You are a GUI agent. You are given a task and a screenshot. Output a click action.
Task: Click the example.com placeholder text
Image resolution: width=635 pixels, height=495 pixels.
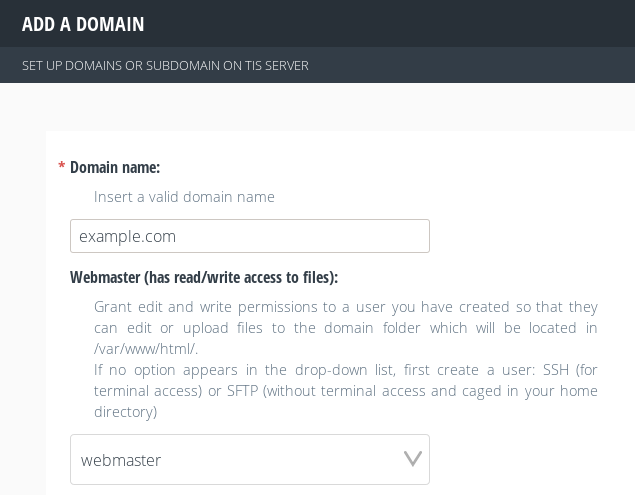pos(127,237)
